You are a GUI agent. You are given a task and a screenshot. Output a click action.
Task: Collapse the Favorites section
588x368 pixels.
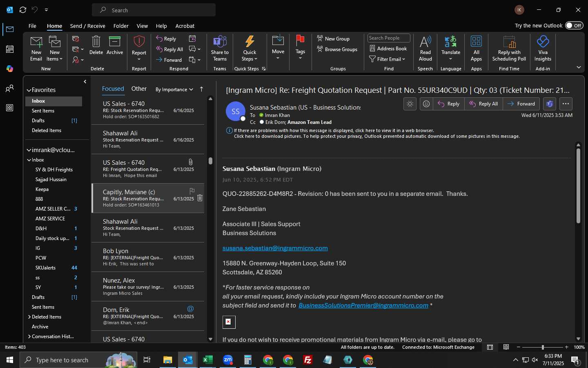(x=29, y=90)
